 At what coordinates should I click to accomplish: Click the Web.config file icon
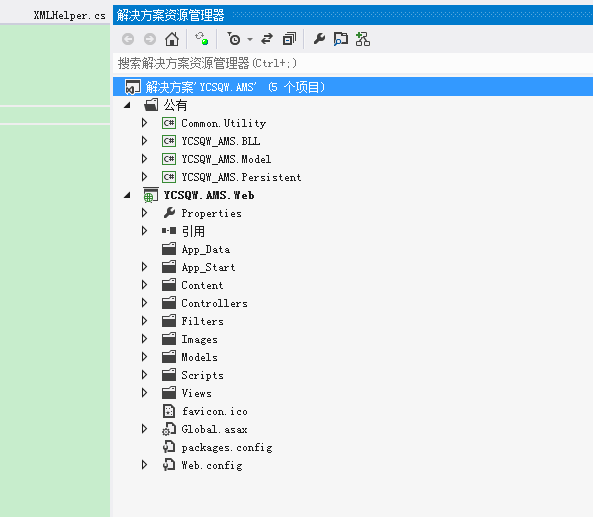[169, 465]
